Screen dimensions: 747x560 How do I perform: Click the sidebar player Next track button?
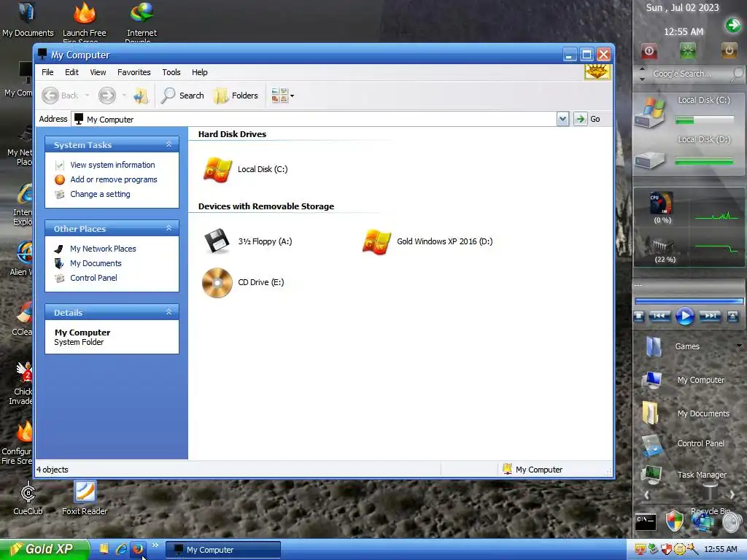click(710, 316)
